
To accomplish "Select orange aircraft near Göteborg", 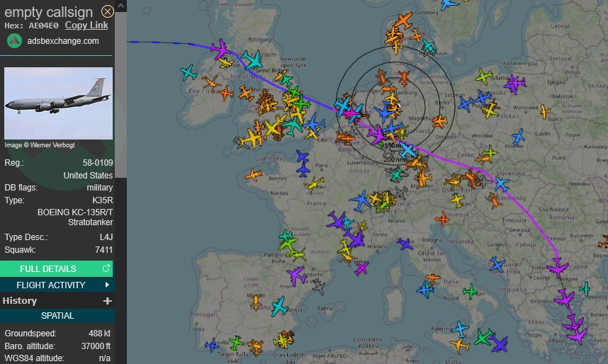I will pyautogui.click(x=403, y=21).
